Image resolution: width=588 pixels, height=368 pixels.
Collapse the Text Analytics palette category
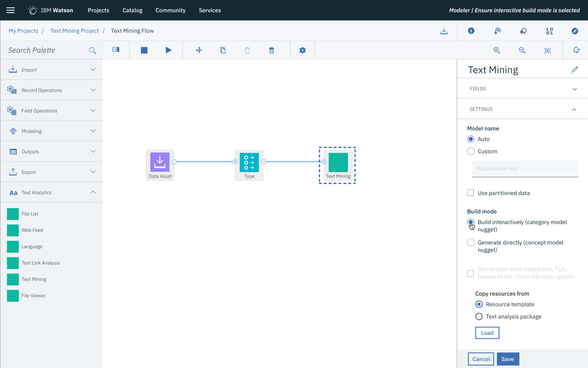[x=52, y=192]
